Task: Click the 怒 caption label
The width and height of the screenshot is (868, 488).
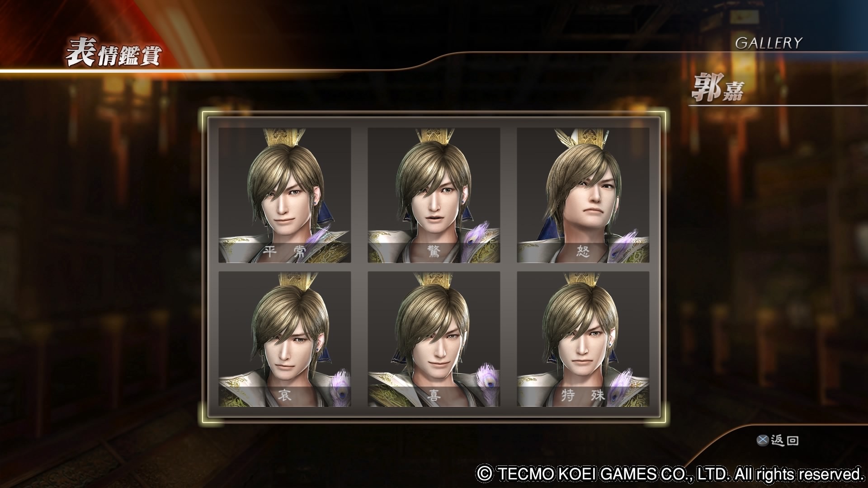Action: [583, 252]
